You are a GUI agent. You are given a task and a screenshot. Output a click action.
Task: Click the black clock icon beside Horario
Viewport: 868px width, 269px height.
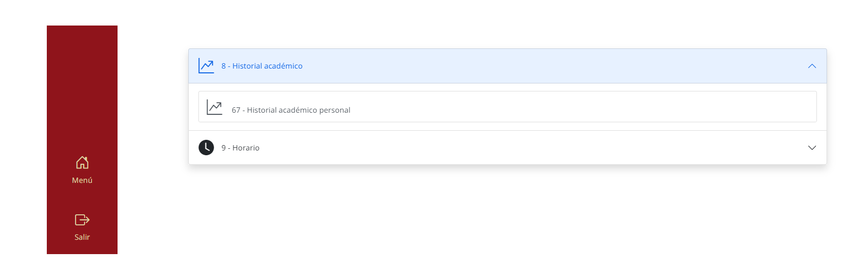click(206, 148)
